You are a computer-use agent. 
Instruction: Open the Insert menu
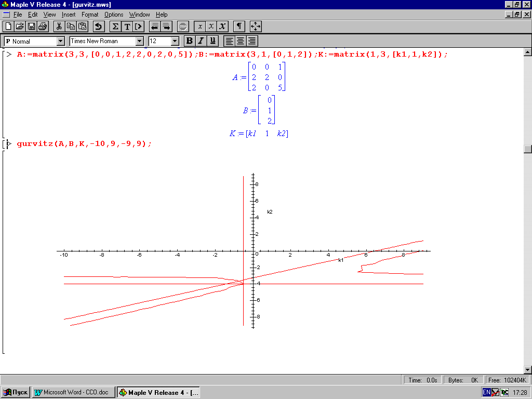point(69,15)
